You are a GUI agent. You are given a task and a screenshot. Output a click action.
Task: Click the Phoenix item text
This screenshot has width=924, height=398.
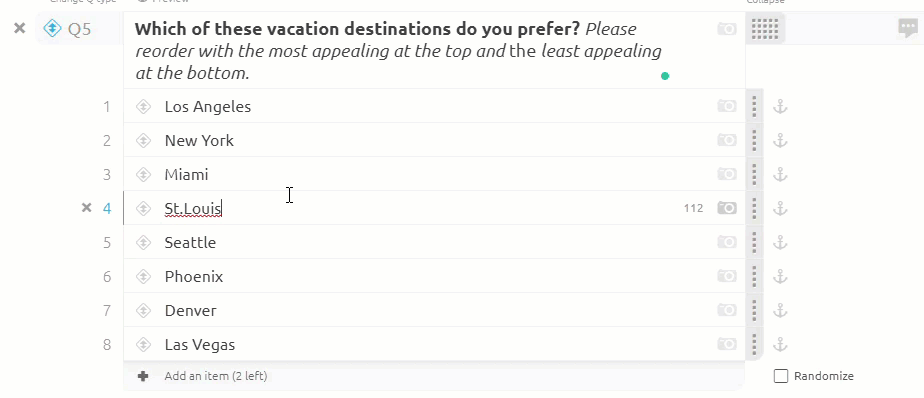point(194,277)
